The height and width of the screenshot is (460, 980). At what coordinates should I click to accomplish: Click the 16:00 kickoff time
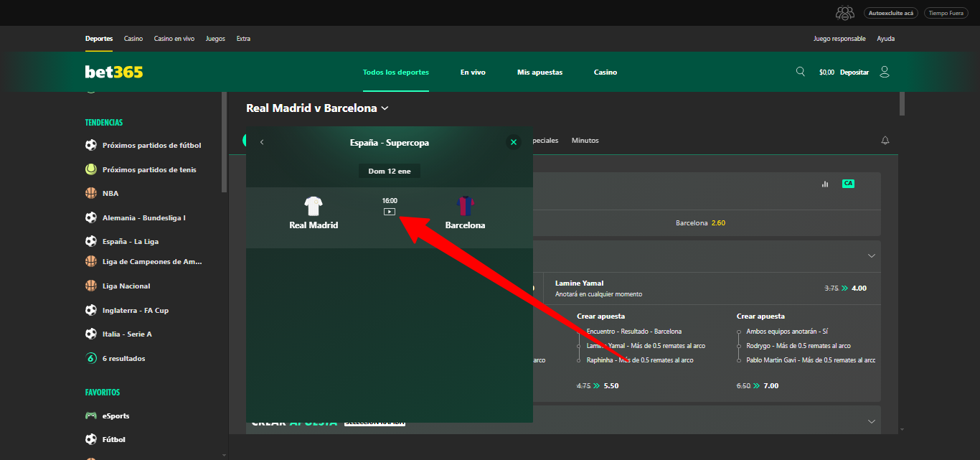(390, 201)
